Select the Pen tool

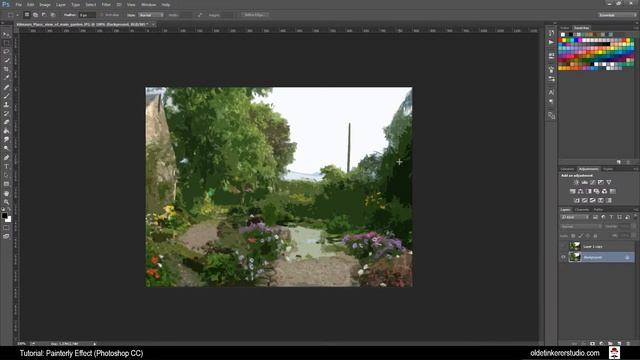6,158
